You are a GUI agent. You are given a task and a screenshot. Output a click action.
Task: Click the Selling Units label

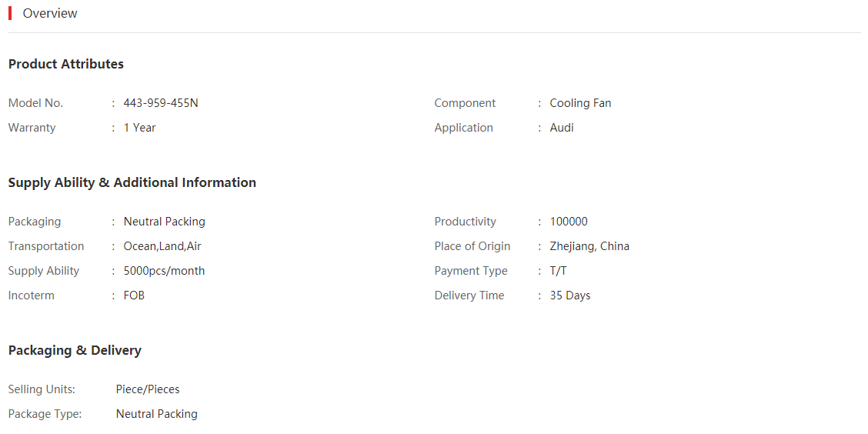(x=42, y=389)
